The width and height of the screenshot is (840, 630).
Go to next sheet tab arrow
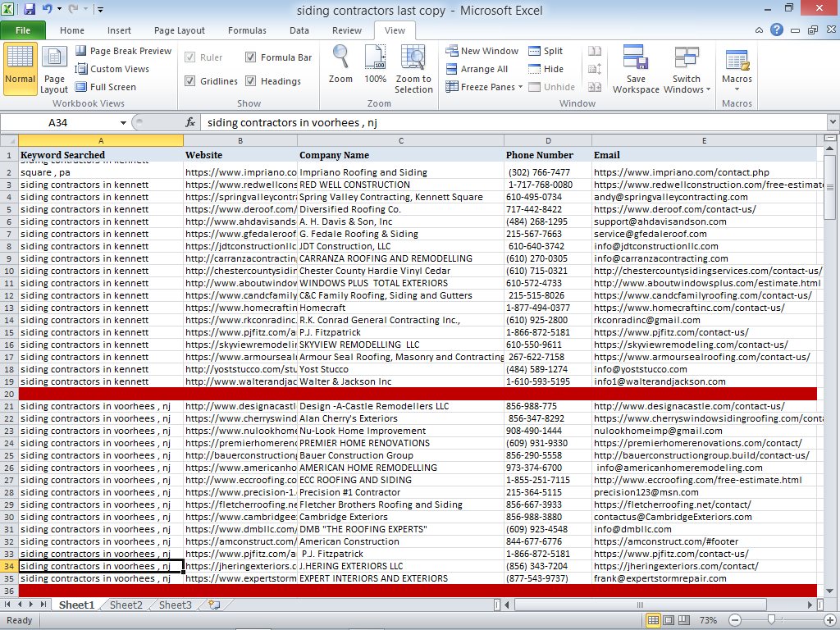tap(31, 605)
